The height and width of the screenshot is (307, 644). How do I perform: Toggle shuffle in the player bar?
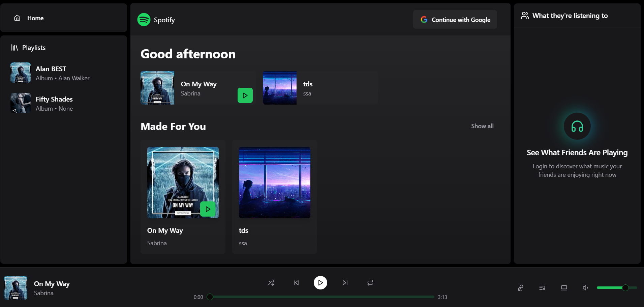pyautogui.click(x=271, y=283)
